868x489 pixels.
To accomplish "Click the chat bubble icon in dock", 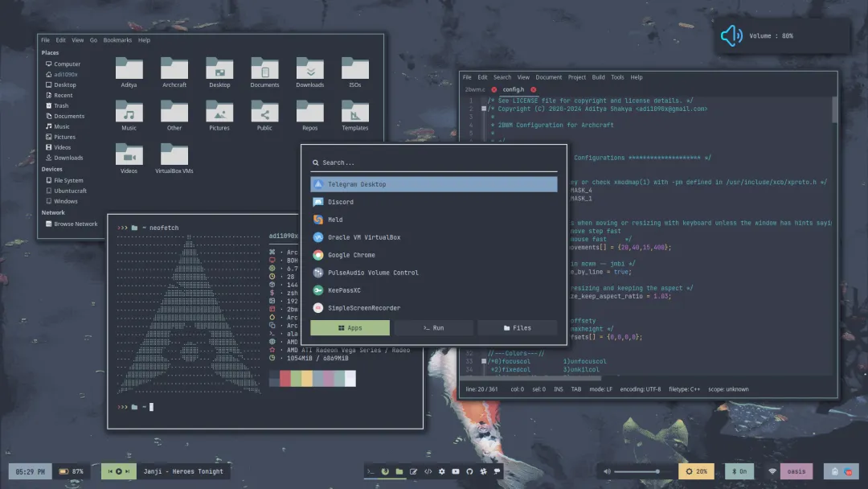I will pyautogui.click(x=497, y=471).
